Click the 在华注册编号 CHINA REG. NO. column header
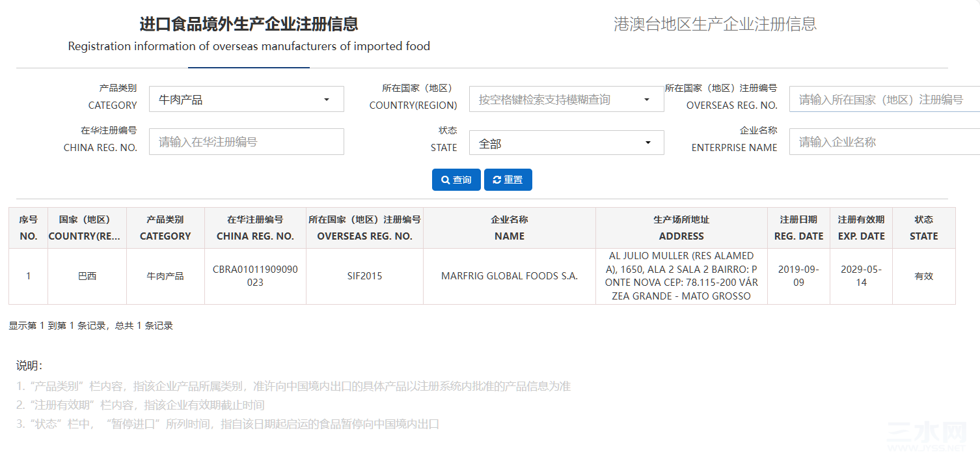The width and height of the screenshot is (980, 461). point(255,228)
